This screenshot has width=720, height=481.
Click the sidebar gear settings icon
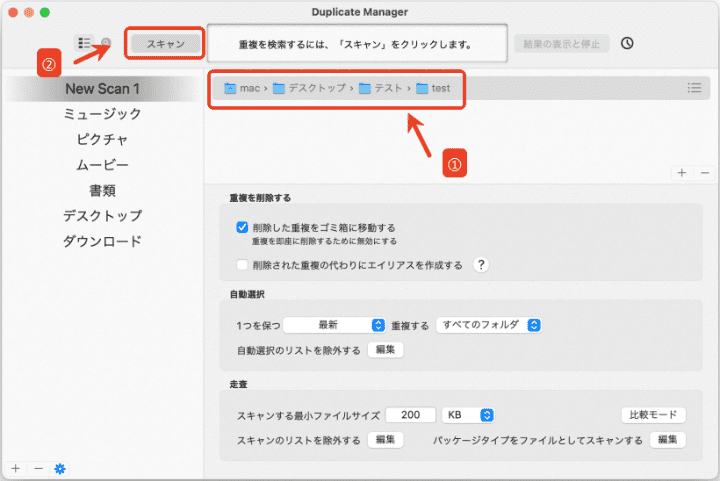pos(60,468)
